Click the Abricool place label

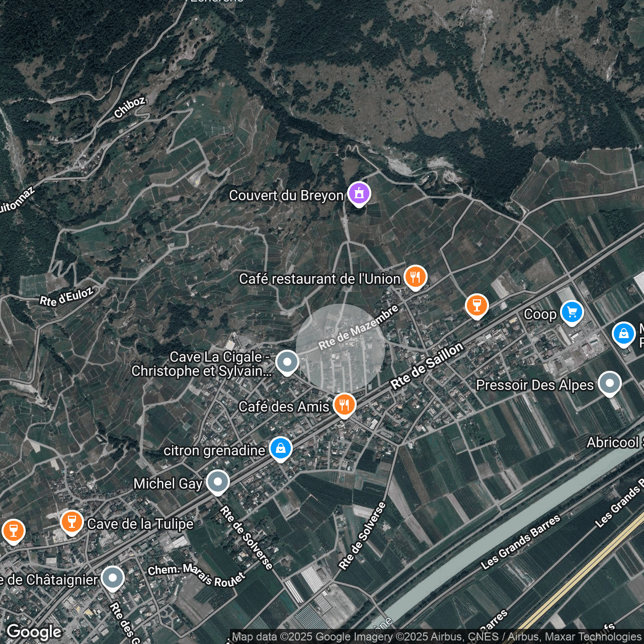(615, 443)
